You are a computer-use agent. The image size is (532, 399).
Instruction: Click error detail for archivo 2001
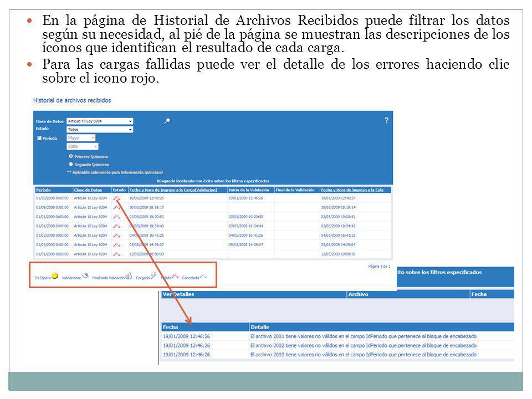[364, 336]
